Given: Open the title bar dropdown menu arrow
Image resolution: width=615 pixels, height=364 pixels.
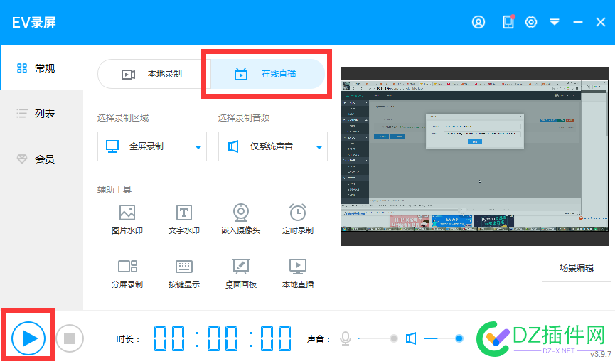Looking at the screenshot, I should [554, 22].
